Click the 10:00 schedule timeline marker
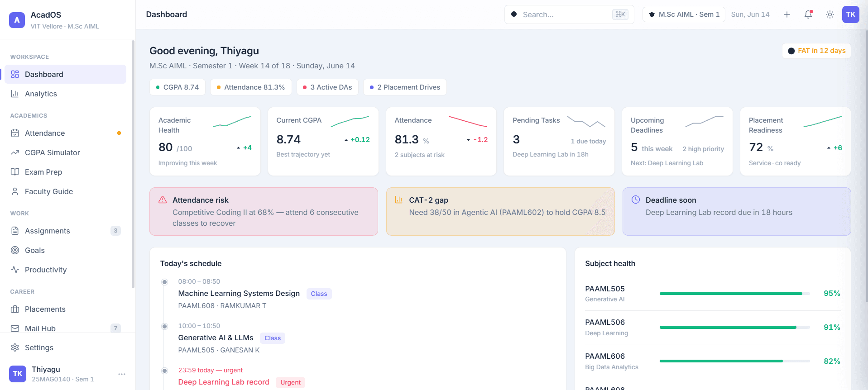Screen dimensions: 868x390 [165, 326]
